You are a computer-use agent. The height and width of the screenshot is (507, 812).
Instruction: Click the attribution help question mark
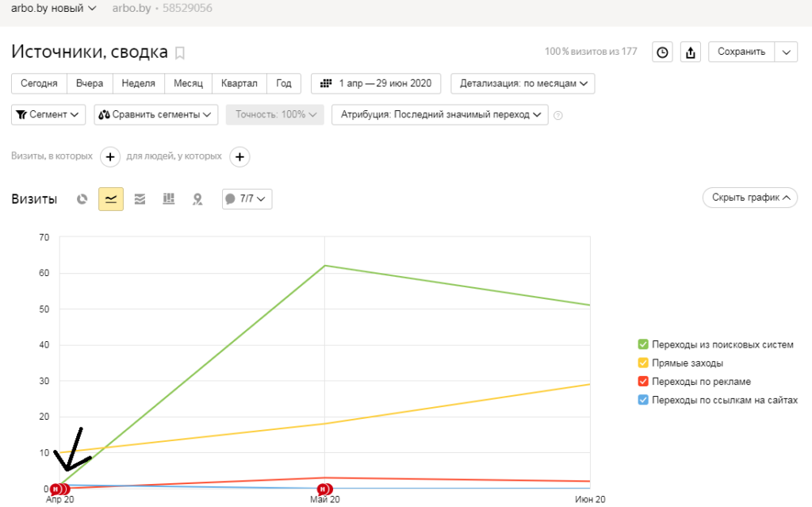tap(557, 115)
